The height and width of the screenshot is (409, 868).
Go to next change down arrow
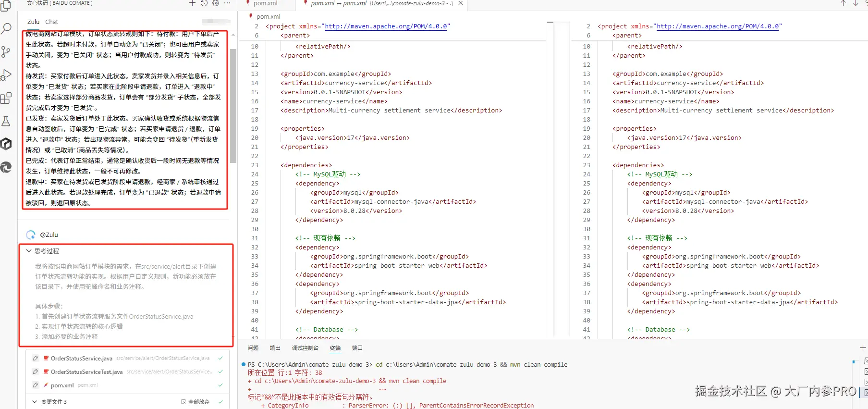tap(856, 3)
